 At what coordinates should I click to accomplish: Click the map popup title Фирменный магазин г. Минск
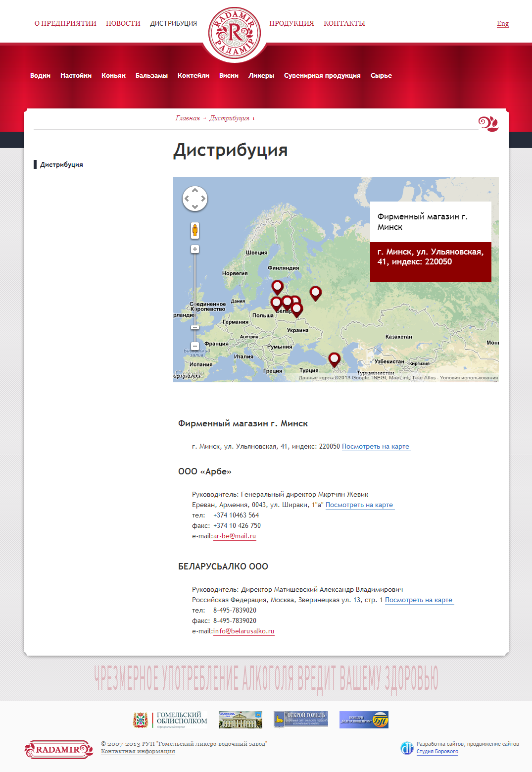[423, 222]
